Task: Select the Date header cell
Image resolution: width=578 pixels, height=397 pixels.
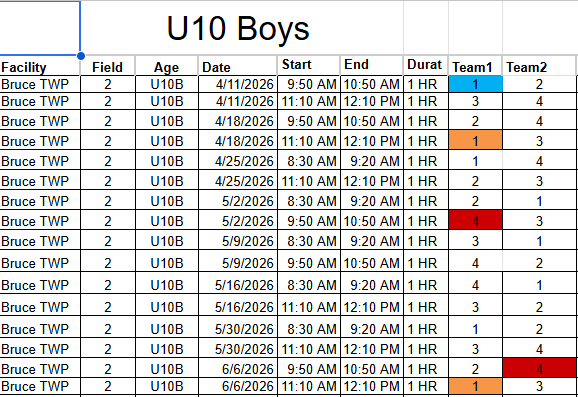Action: (x=237, y=66)
